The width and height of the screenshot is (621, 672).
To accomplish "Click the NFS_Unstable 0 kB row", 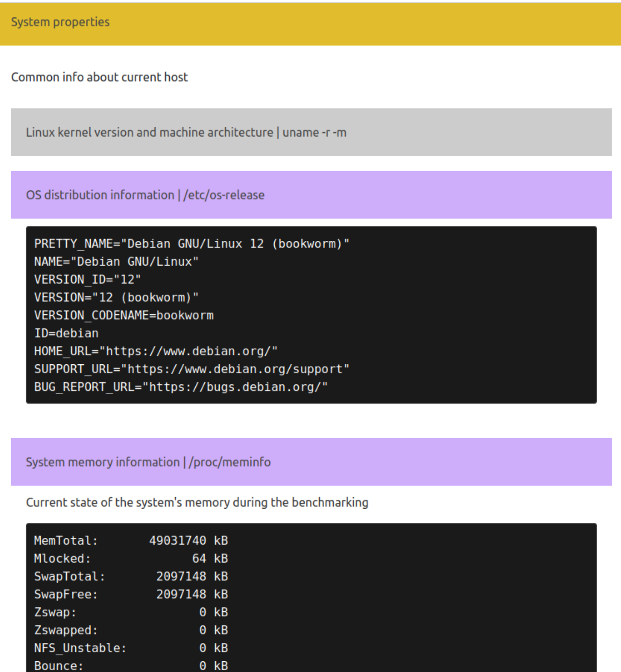I will (x=131, y=648).
